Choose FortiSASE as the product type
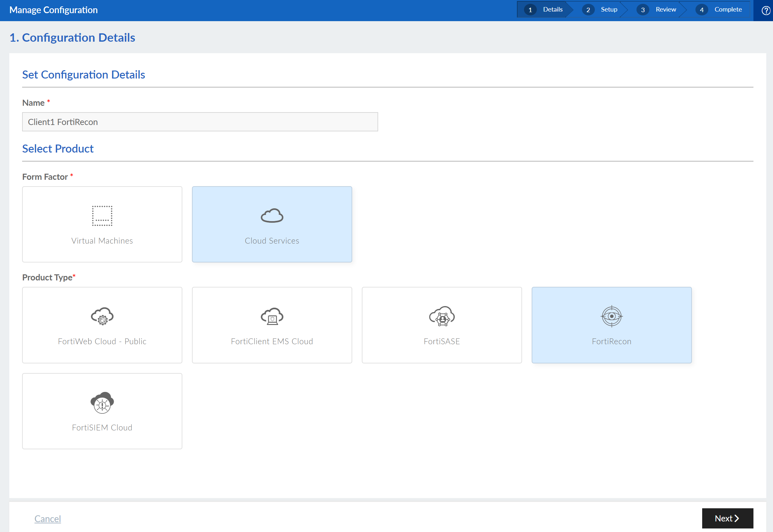Image resolution: width=773 pixels, height=532 pixels. [x=442, y=325]
